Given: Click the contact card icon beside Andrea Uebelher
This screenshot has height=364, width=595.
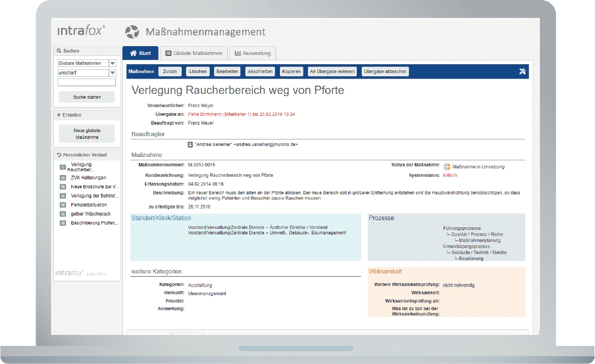Looking at the screenshot, I should [x=190, y=144].
